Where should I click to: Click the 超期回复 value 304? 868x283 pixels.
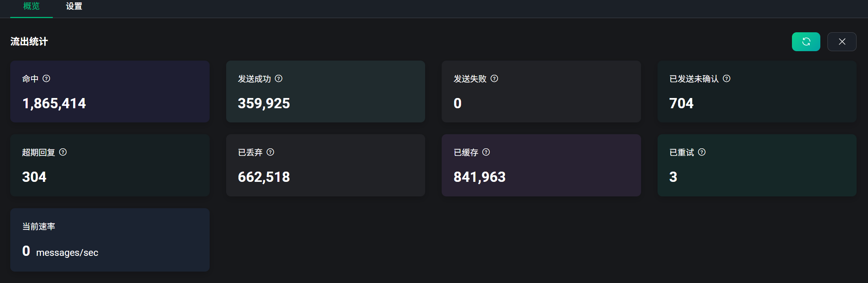34,177
